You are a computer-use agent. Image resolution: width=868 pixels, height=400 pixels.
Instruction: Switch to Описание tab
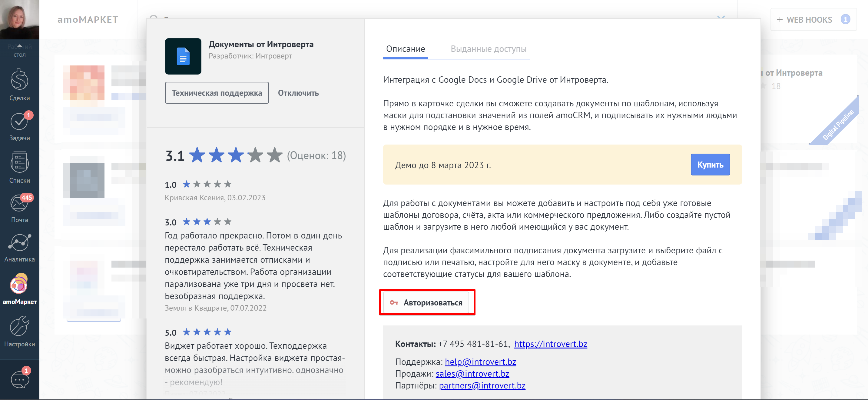pyautogui.click(x=405, y=49)
